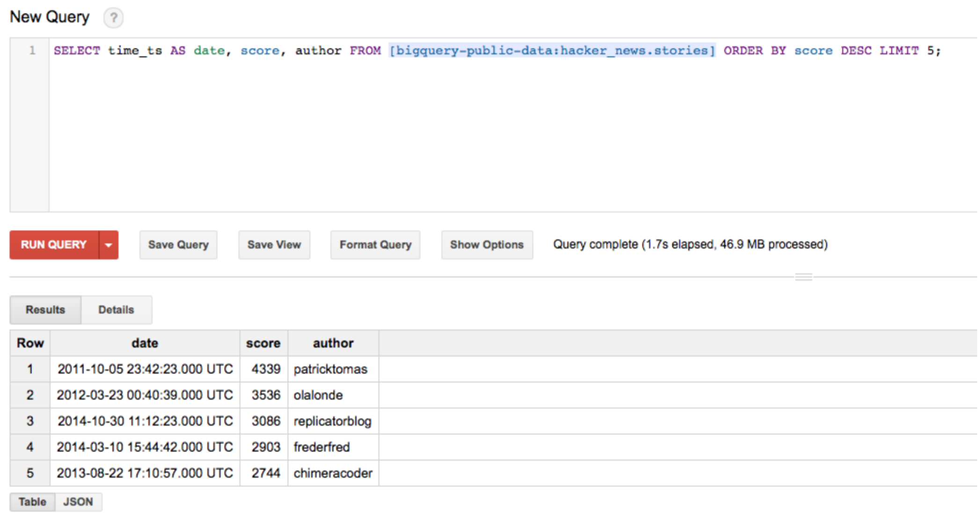Run the current SQL query
The width and height of the screenshot is (980, 522).
(x=53, y=245)
